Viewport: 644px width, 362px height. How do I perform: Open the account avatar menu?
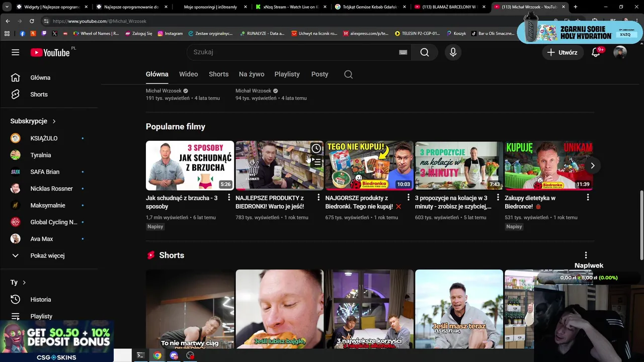point(620,52)
